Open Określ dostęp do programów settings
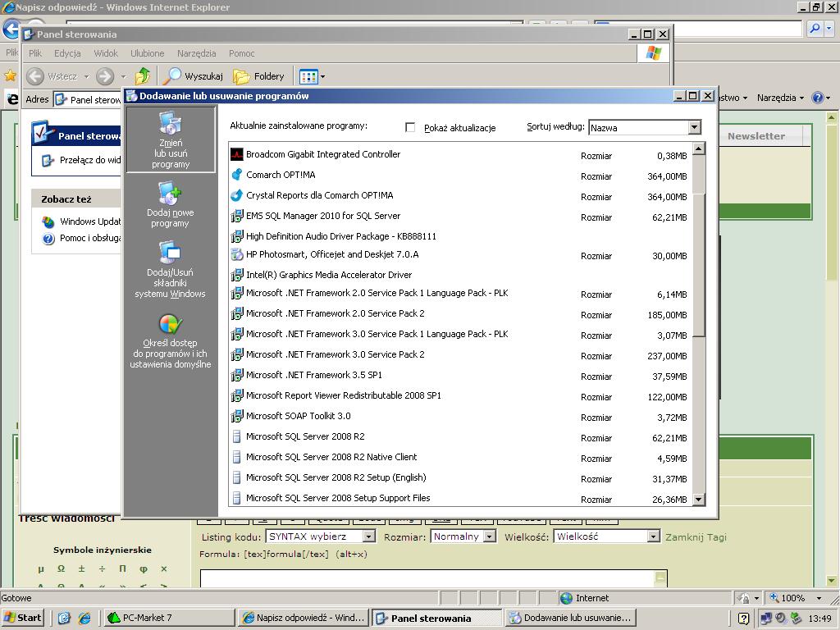 click(x=171, y=341)
